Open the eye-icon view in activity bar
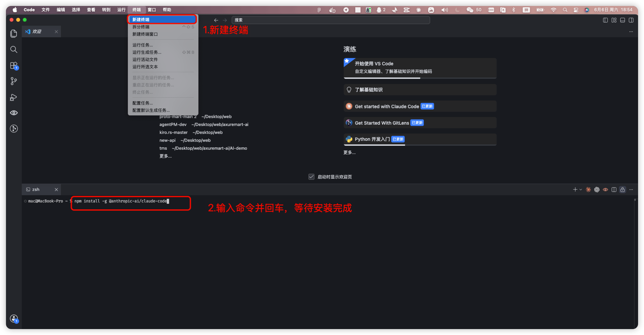This screenshot has height=335, width=644. point(14,113)
